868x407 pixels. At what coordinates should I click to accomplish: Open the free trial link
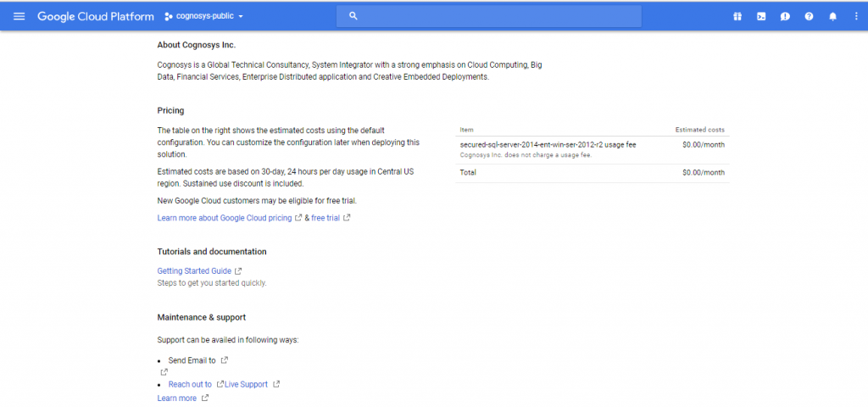(325, 218)
